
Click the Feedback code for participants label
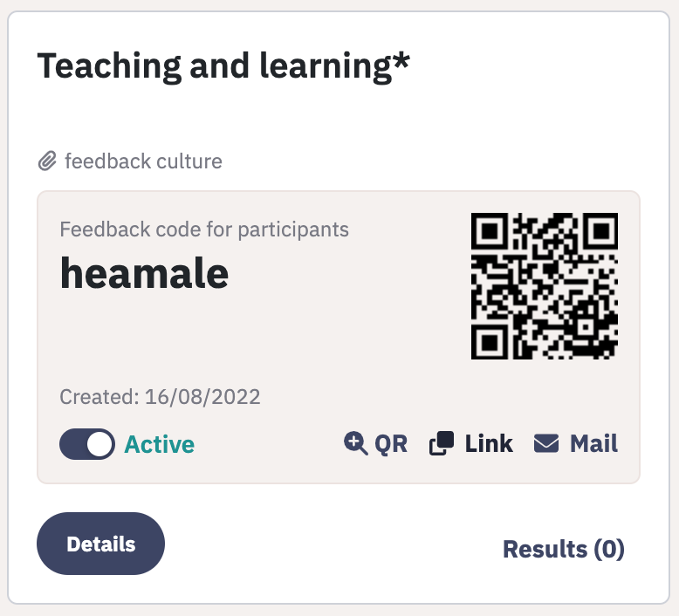pos(204,229)
